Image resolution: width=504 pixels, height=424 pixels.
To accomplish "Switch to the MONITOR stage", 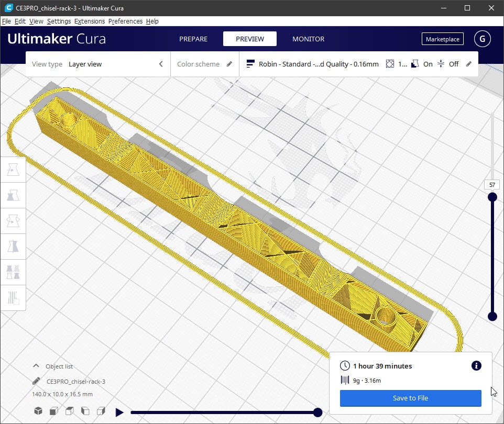I will pyautogui.click(x=308, y=39).
